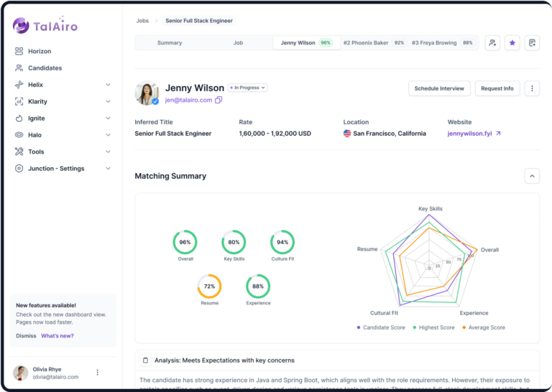The image size is (552, 392).
Task: Click the US flag location icon
Action: point(347,134)
